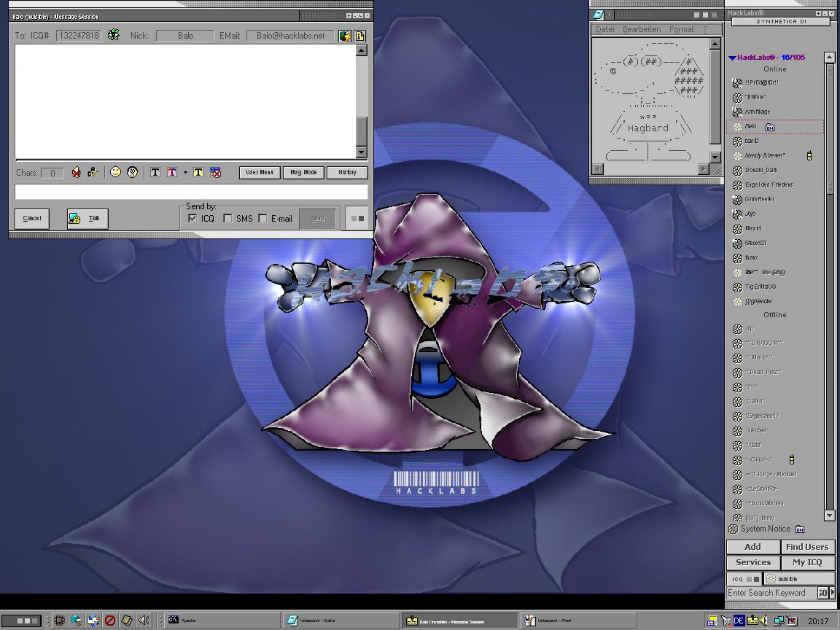The width and height of the screenshot is (840, 630).
Task: Open the font color dropdown arrow
Action: [185, 173]
